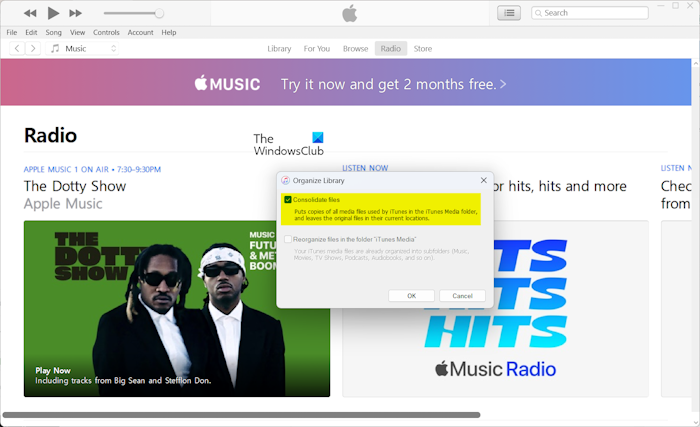700x427 pixels.
Task: Open the Account menu
Action: 140,32
